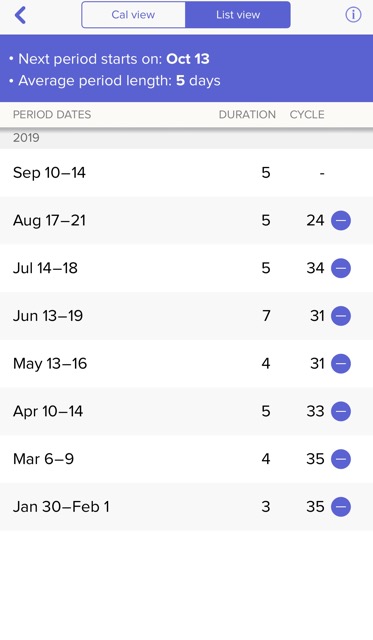The width and height of the screenshot is (373, 640).
Task: Click the PERIOD DATES column header
Action: [52, 115]
